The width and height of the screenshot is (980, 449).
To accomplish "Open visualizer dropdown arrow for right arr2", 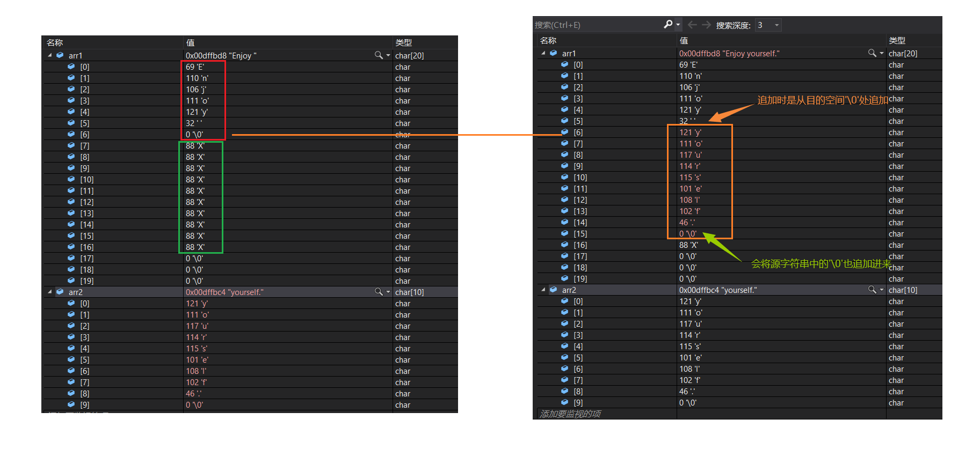I will [x=882, y=290].
